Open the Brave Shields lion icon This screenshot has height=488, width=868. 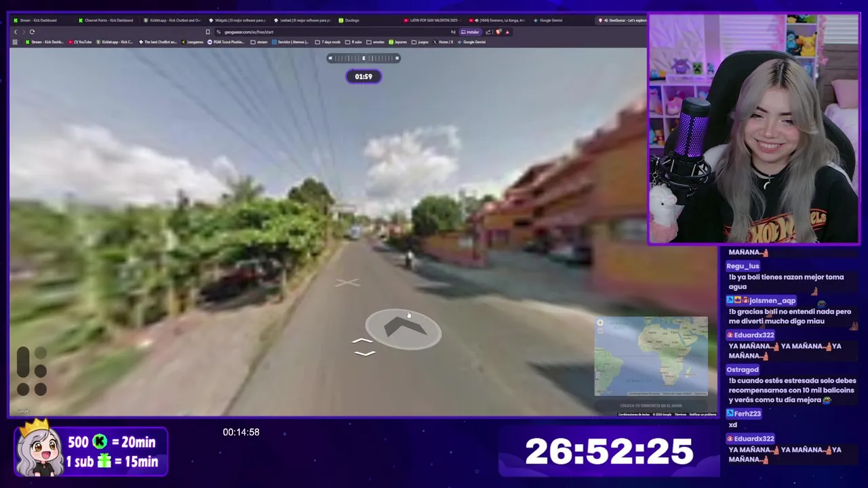pyautogui.click(x=498, y=32)
